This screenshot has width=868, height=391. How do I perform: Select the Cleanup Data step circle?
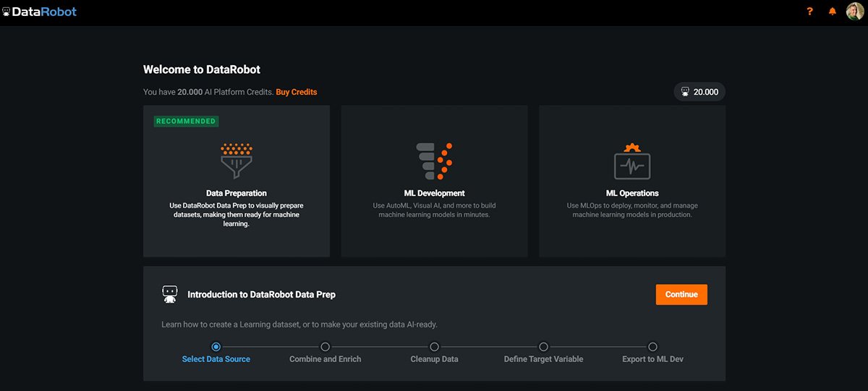click(434, 347)
